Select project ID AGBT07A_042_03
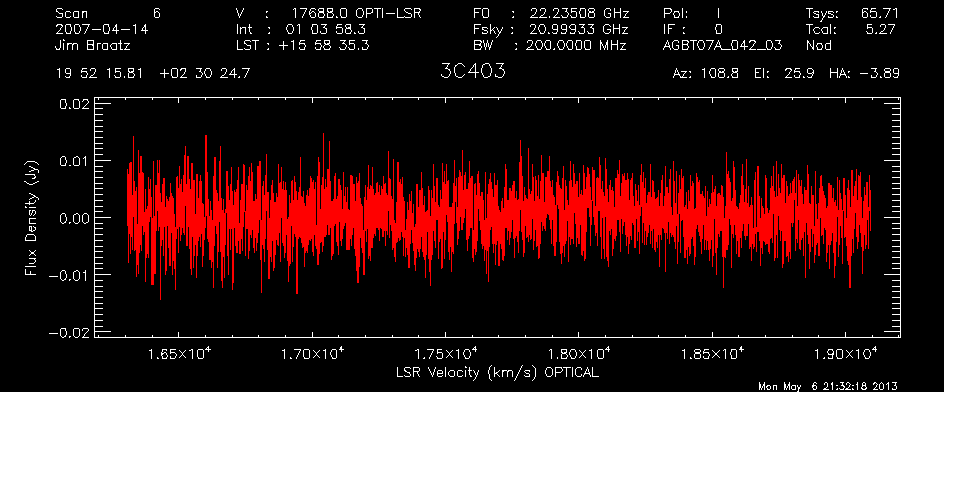Viewport: 962px width, 490px height. point(723,45)
